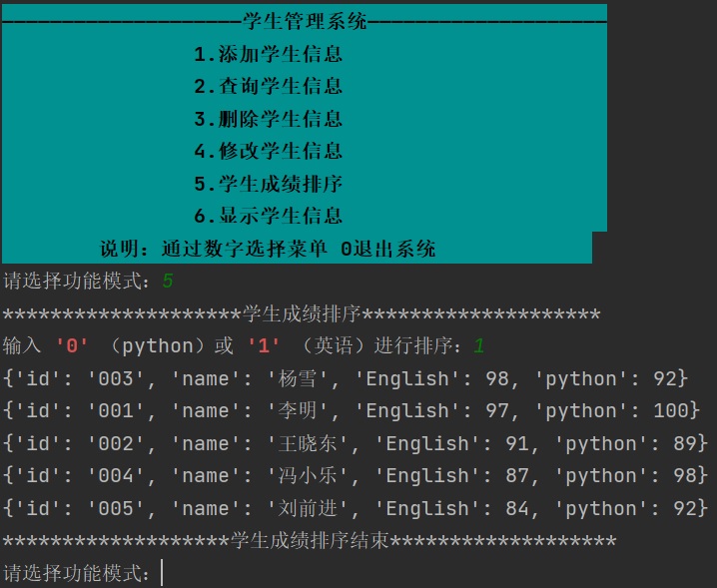The height and width of the screenshot is (588, 717).
Task: Click the green entered value '1' after 进行排序
Action: tap(478, 346)
